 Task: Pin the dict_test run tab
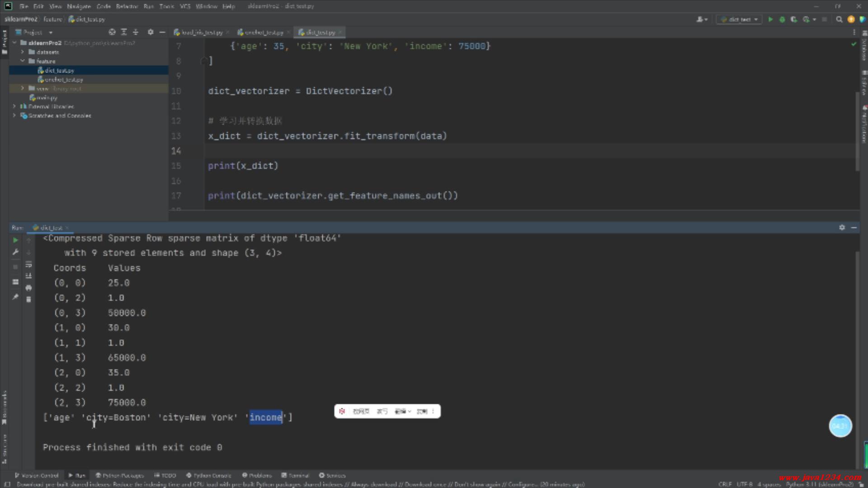point(15,297)
